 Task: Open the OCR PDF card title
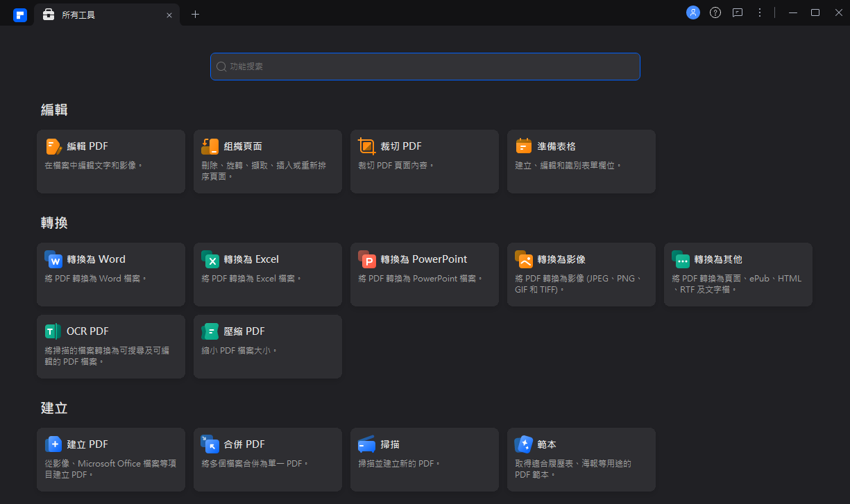click(x=88, y=331)
